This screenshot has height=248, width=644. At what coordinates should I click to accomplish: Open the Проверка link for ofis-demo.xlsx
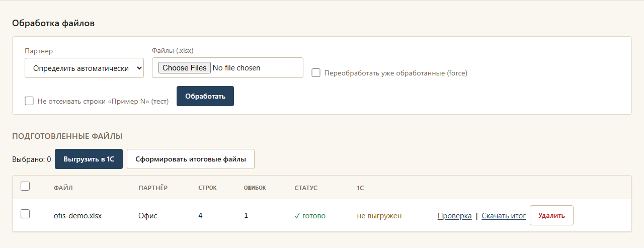click(x=455, y=216)
